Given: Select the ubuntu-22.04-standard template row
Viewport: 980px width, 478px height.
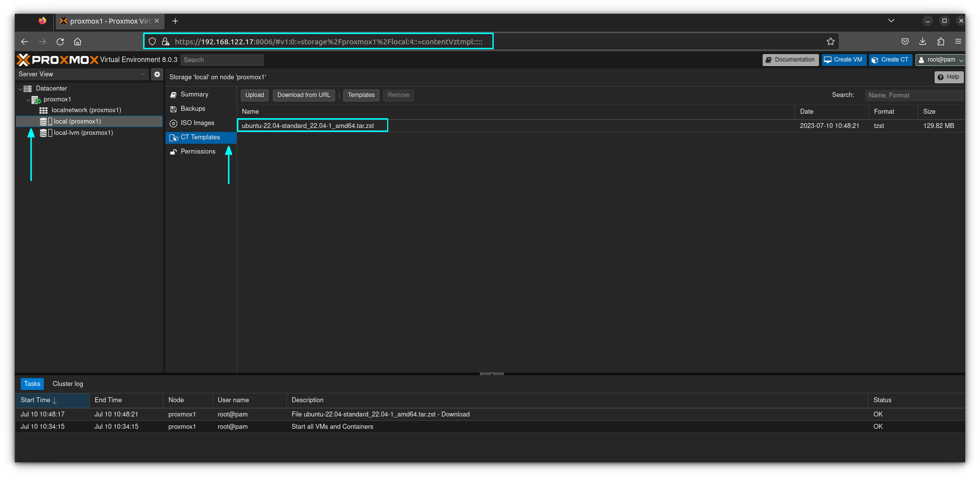Looking at the screenshot, I should coord(601,126).
